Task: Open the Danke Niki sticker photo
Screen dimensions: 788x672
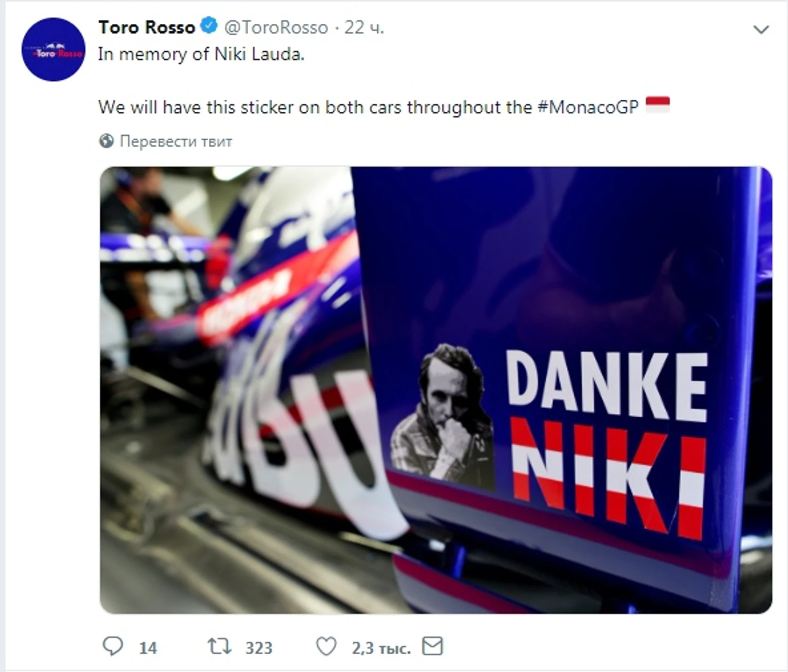Action: 436,390
